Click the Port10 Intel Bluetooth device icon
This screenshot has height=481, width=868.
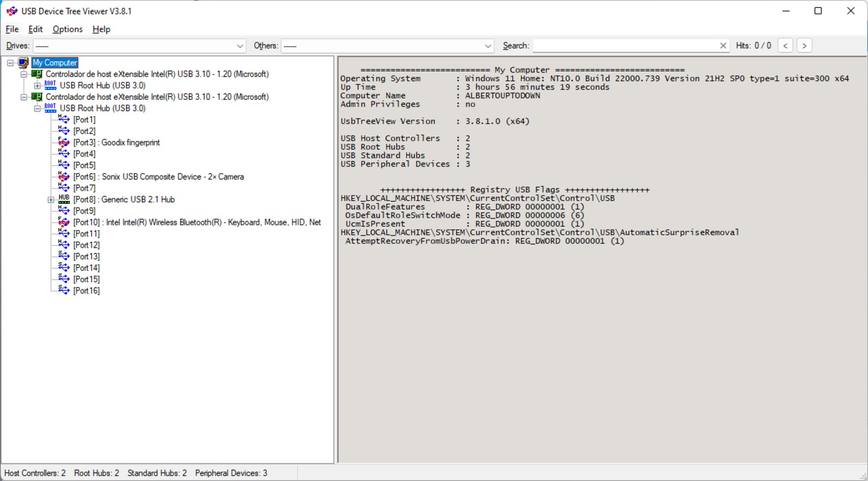click(x=64, y=222)
